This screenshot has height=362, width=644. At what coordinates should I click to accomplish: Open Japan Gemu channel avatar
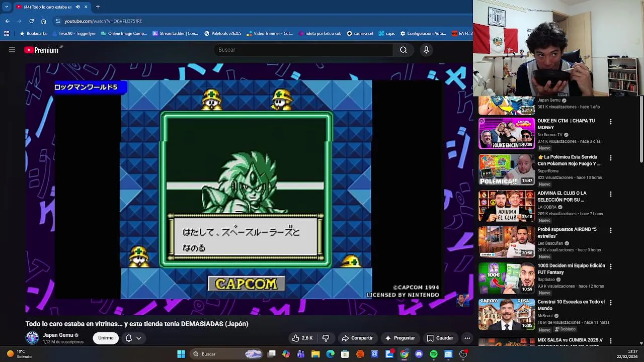tap(32, 338)
